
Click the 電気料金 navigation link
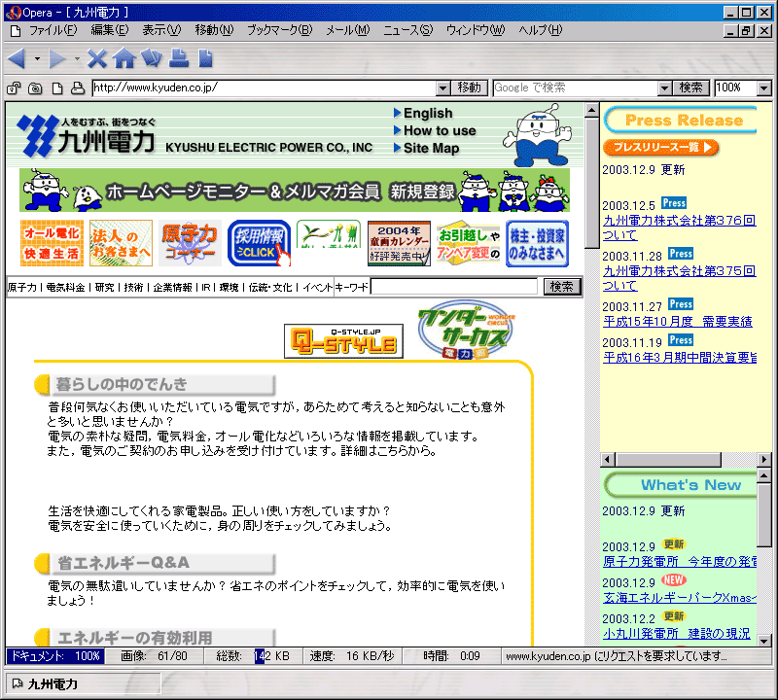65,287
